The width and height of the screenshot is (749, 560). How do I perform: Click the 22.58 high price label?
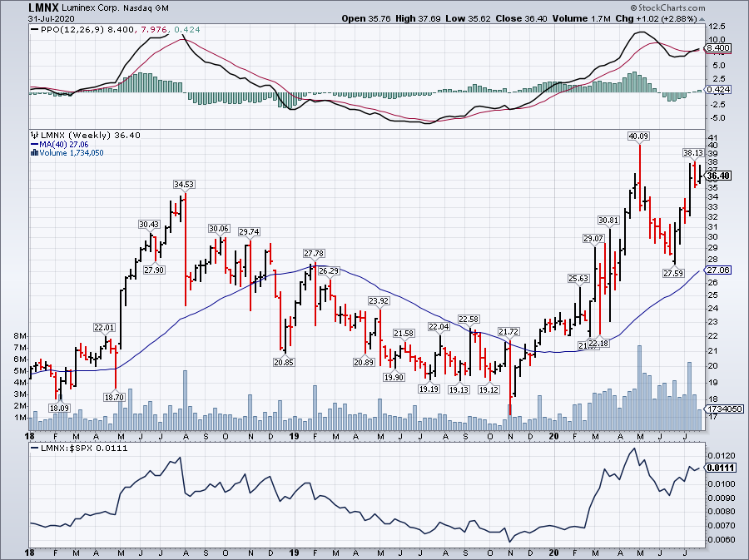pos(469,319)
